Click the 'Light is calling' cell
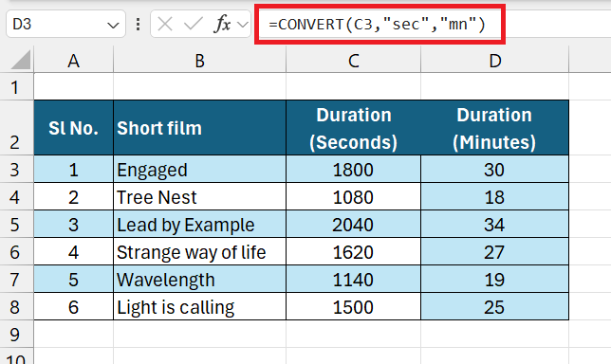 pyautogui.click(x=199, y=306)
